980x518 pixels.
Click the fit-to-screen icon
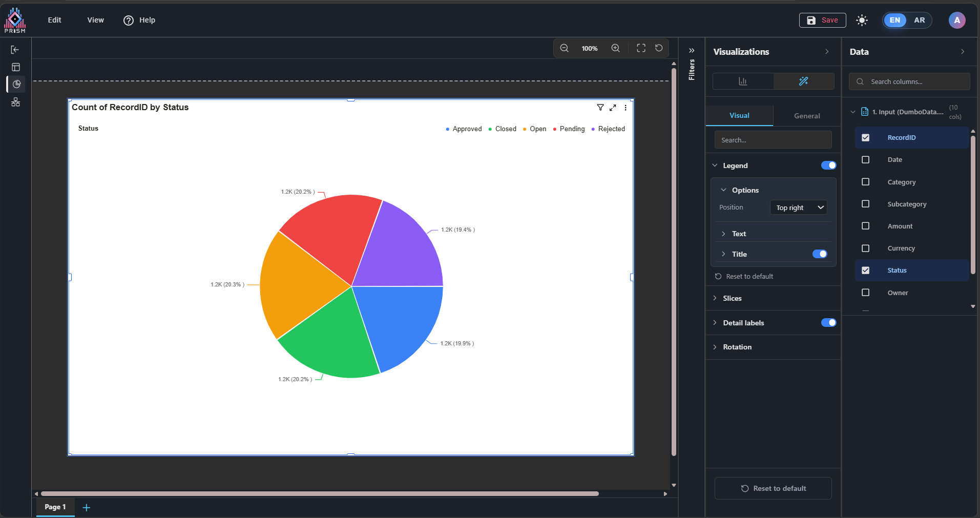point(641,48)
